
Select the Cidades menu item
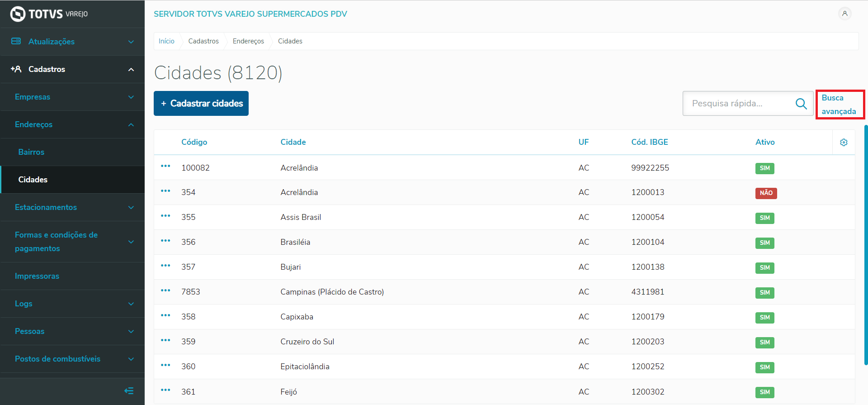[x=72, y=180]
